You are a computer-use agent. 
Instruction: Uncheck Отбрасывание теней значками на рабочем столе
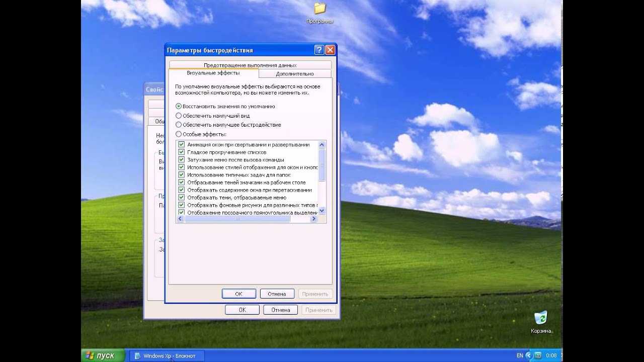coord(182,183)
